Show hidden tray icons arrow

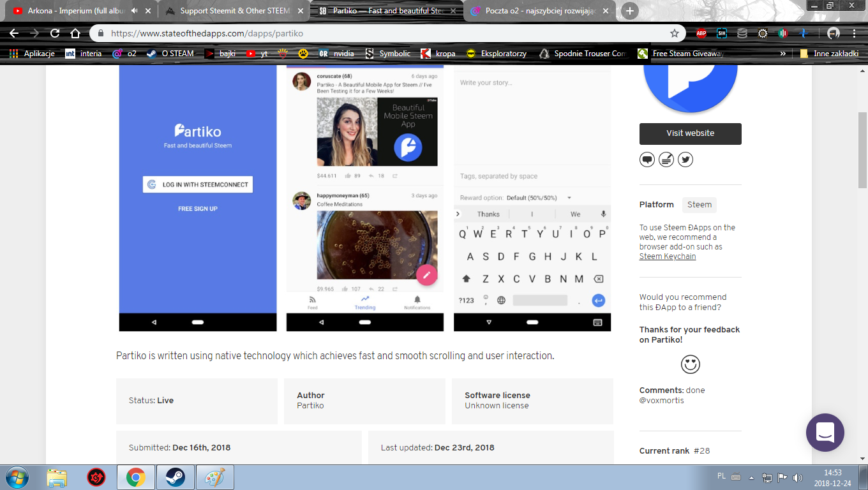(752, 477)
